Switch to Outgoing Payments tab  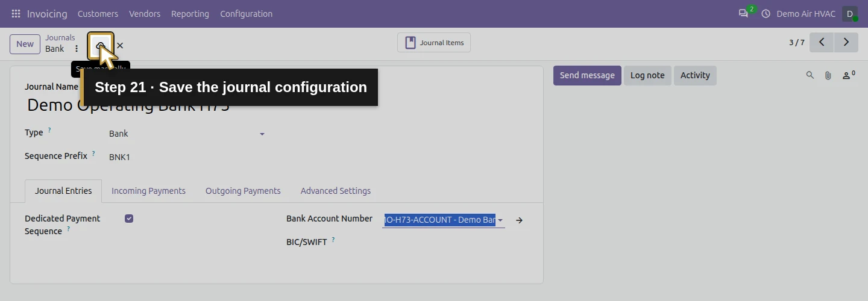[x=243, y=191]
